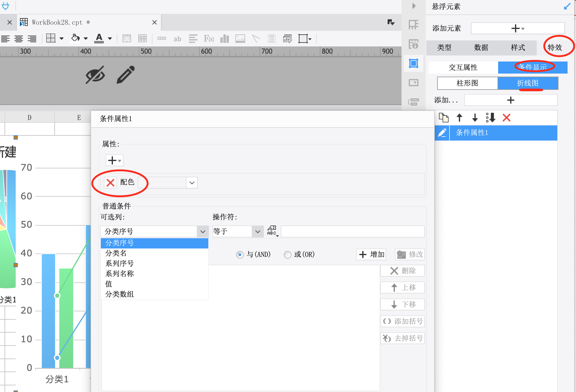Move the condition down with the down arrow icon
The width and height of the screenshot is (576, 392).
(x=475, y=118)
